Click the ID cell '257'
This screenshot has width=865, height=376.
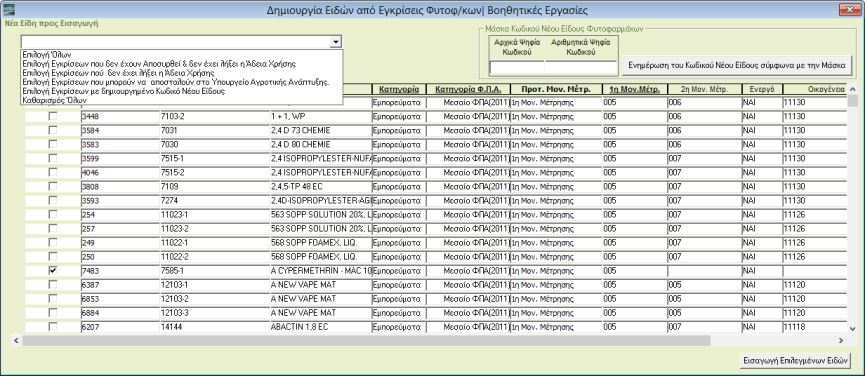120,228
